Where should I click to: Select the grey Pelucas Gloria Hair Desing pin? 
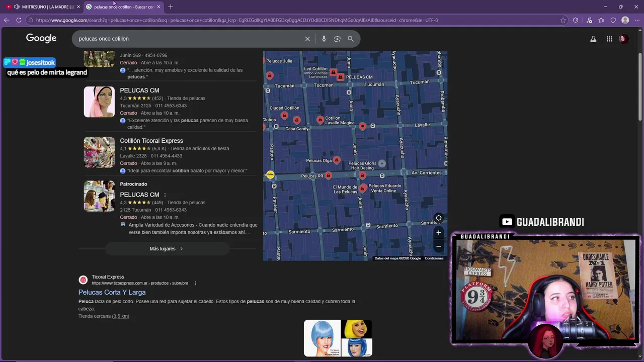click(382, 163)
